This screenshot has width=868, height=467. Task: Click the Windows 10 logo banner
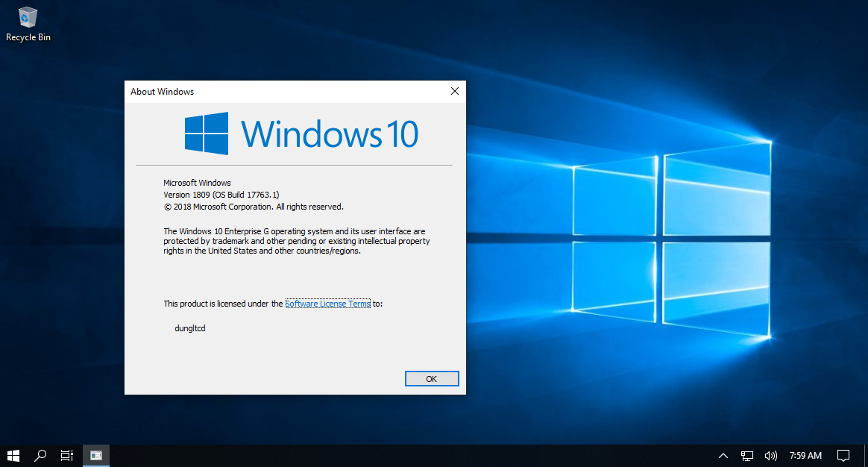click(302, 134)
